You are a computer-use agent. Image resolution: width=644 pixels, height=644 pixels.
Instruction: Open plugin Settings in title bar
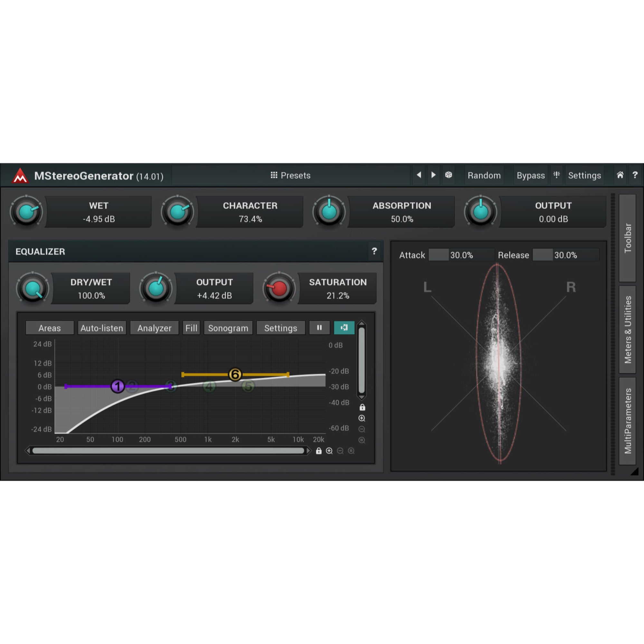click(584, 175)
